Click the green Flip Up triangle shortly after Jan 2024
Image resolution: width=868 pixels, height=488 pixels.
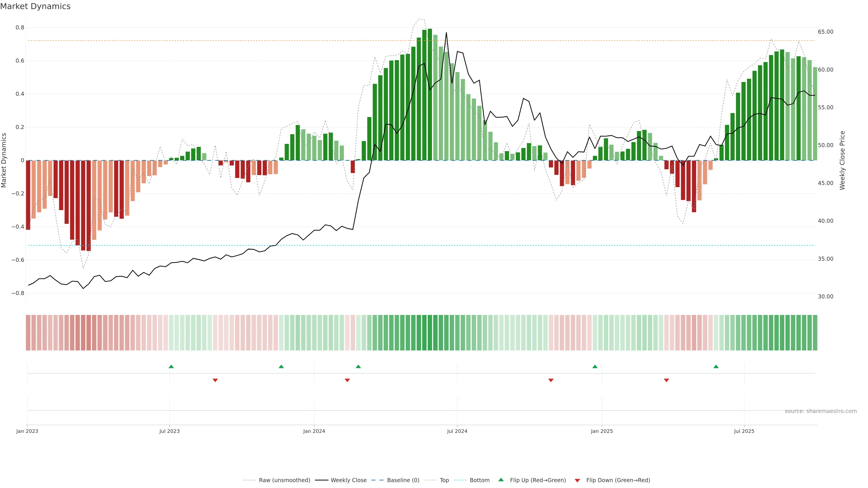(x=358, y=366)
